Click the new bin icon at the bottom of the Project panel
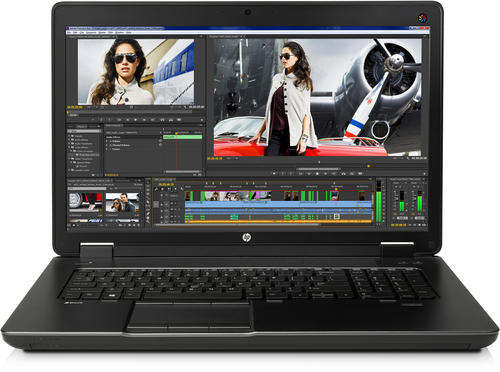Viewport: 500px width, 372px height. click(x=93, y=175)
